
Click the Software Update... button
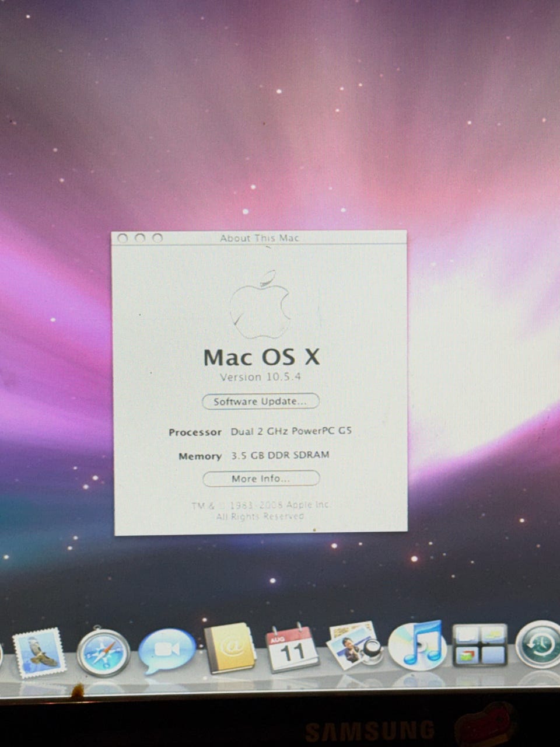click(261, 402)
